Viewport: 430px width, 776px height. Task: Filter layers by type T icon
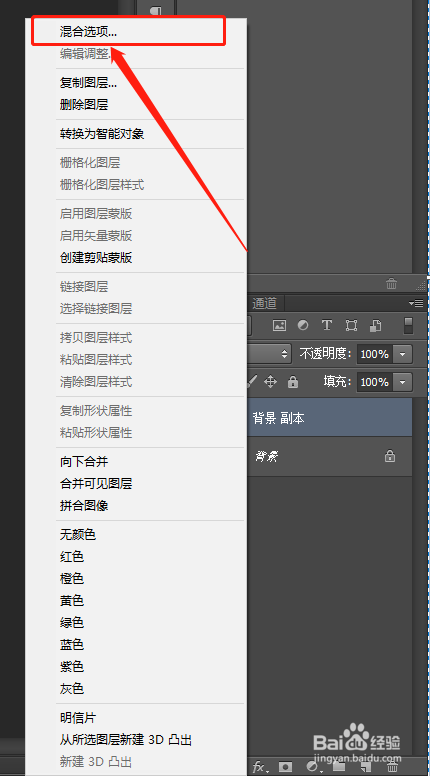tap(327, 325)
